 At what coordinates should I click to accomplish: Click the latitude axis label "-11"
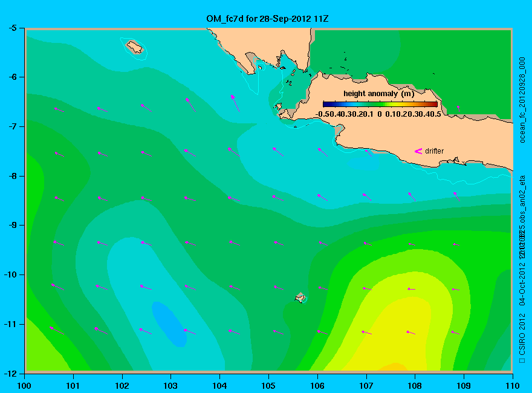(x=10, y=324)
